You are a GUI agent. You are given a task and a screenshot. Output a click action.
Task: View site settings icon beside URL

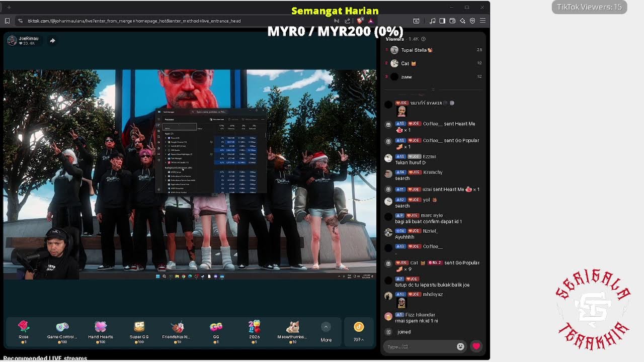click(x=20, y=21)
